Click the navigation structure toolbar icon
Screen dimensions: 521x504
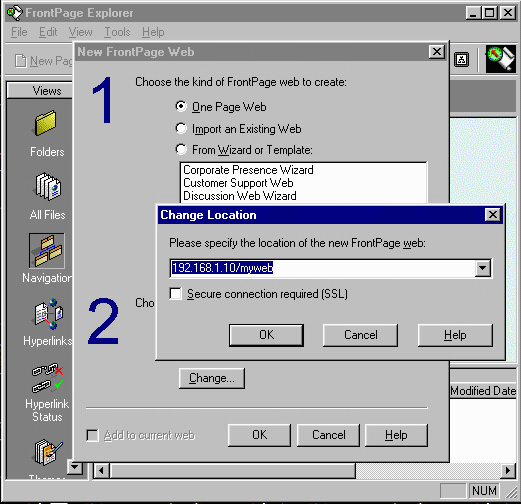tap(462, 60)
